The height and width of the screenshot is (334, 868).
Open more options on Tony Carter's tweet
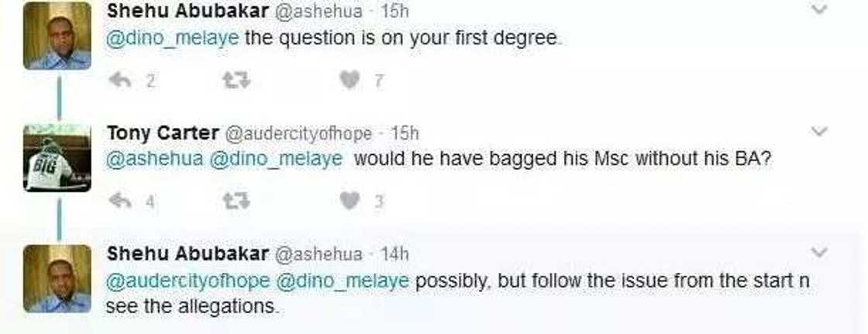[818, 133]
